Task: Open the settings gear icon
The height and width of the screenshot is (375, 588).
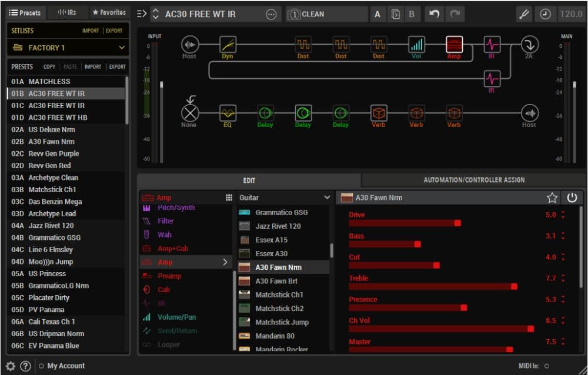Action: pyautogui.click(x=11, y=366)
